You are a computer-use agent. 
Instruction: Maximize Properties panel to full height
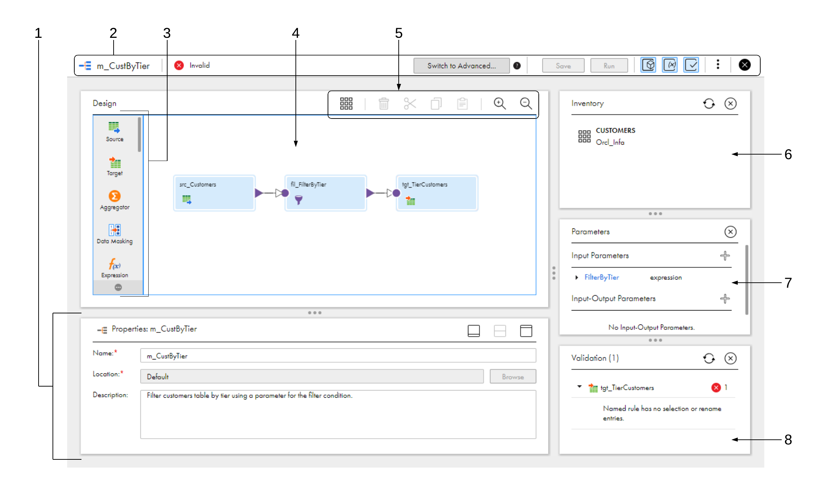pos(526,331)
